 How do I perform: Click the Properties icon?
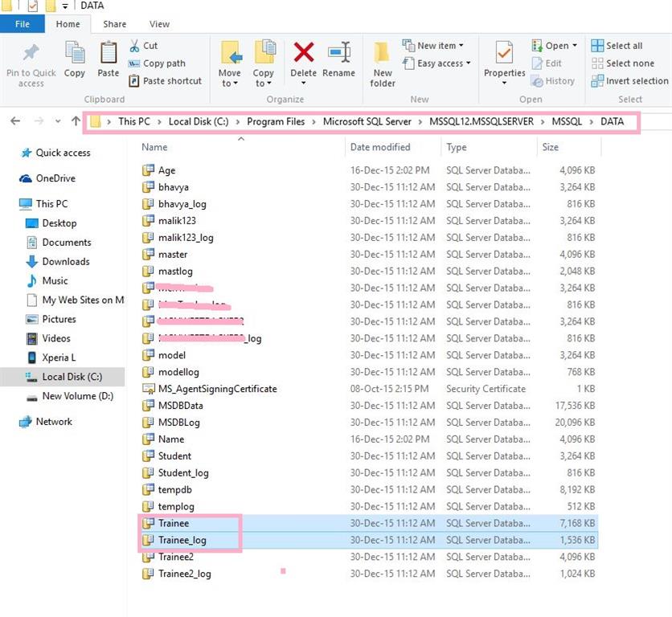coord(504,52)
